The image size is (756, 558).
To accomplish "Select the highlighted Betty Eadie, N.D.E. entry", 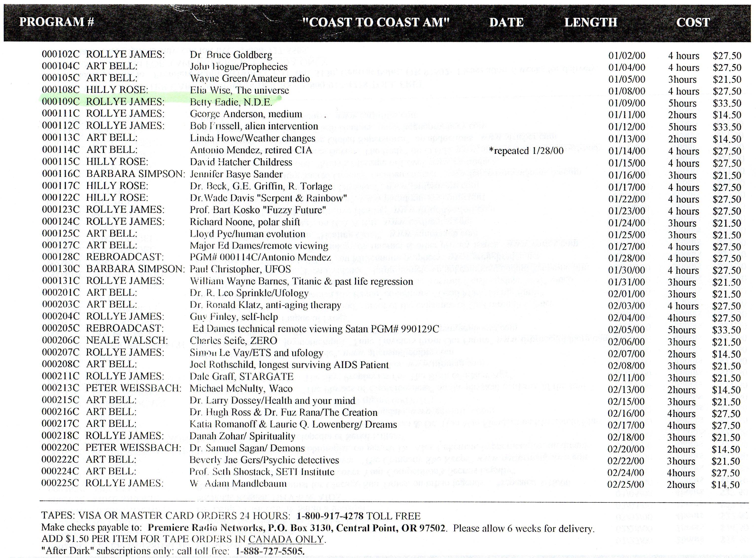I will point(231,102).
